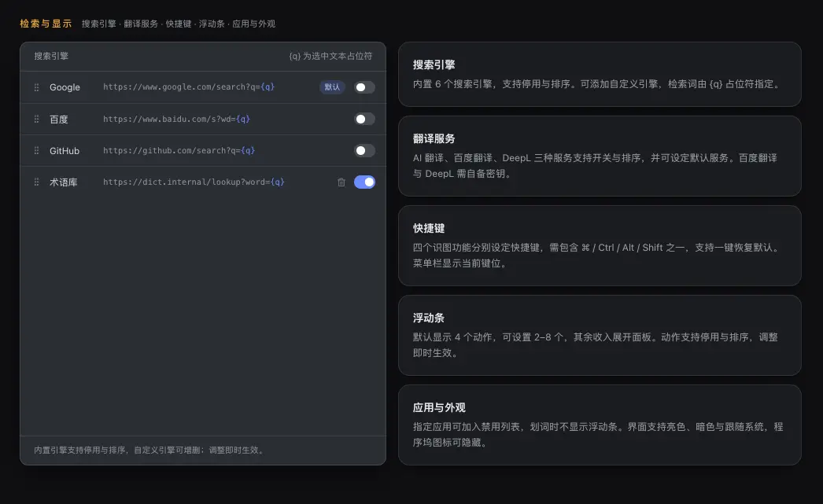823x504 pixels.
Task: Select the Google engine name
Action: click(x=65, y=87)
